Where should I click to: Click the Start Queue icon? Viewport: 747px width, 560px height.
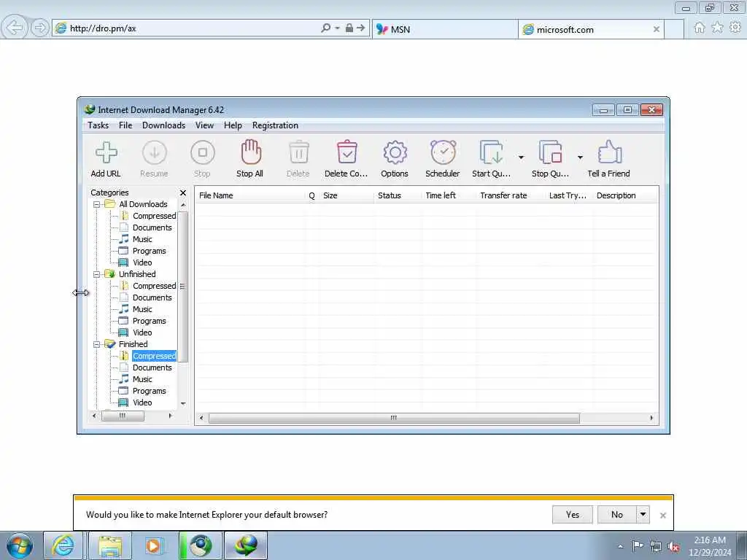tap(491, 152)
